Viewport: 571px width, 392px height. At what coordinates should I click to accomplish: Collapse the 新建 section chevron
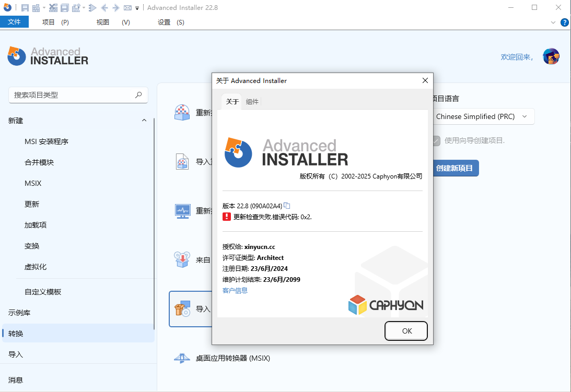point(144,121)
